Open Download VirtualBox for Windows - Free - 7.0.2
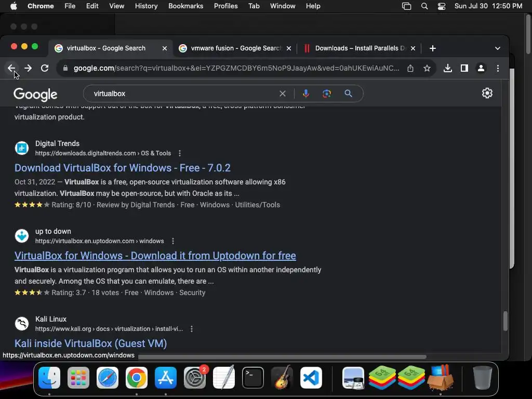 pyautogui.click(x=123, y=168)
